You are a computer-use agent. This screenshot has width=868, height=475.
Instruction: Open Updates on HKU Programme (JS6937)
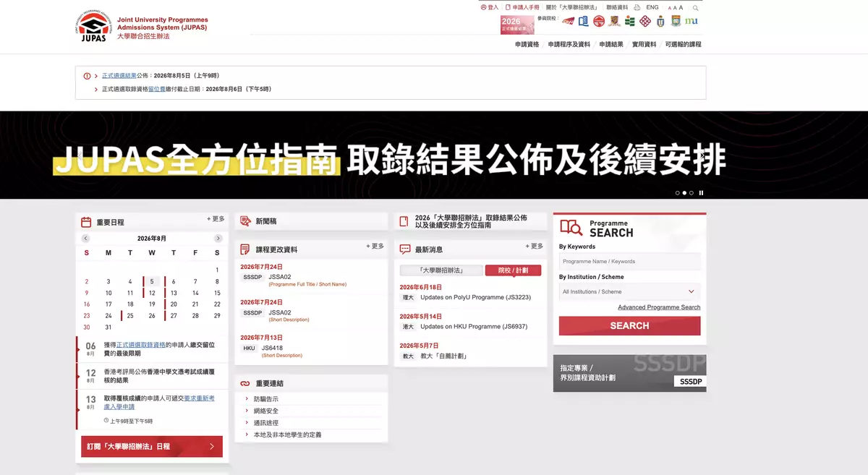[474, 327]
